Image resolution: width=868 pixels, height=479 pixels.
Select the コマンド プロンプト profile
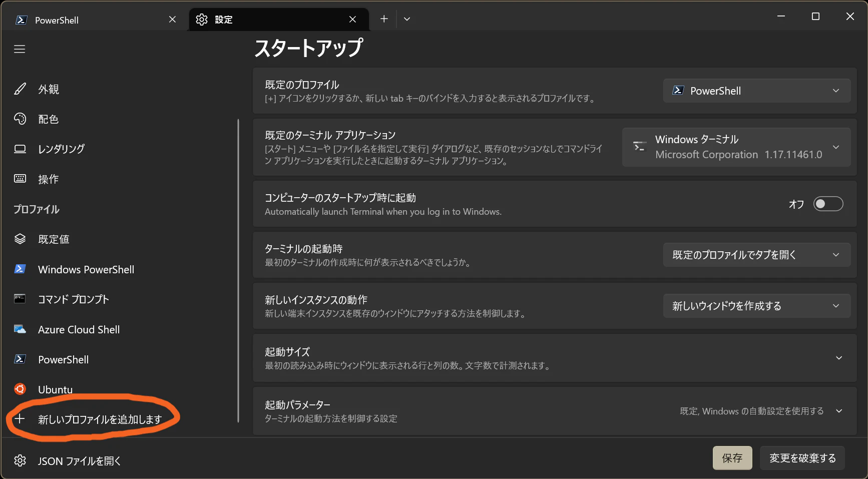tap(73, 299)
